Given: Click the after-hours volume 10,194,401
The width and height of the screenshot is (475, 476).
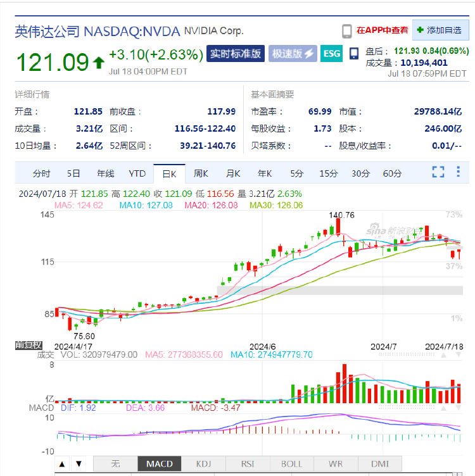Looking at the screenshot, I should pyautogui.click(x=424, y=63).
